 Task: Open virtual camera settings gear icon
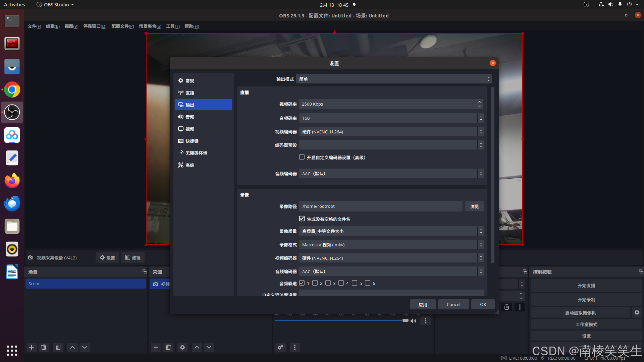click(x=637, y=312)
